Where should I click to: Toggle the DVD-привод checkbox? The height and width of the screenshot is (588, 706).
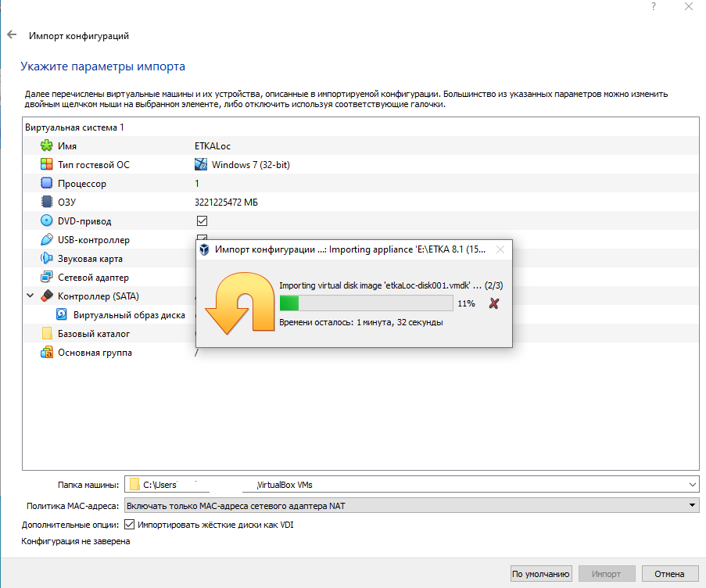[x=202, y=220]
